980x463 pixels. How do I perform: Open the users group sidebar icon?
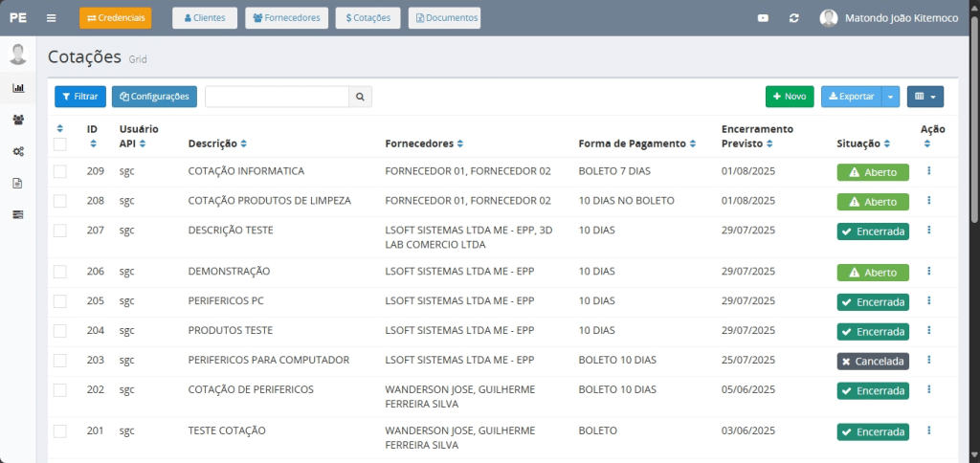click(x=18, y=120)
